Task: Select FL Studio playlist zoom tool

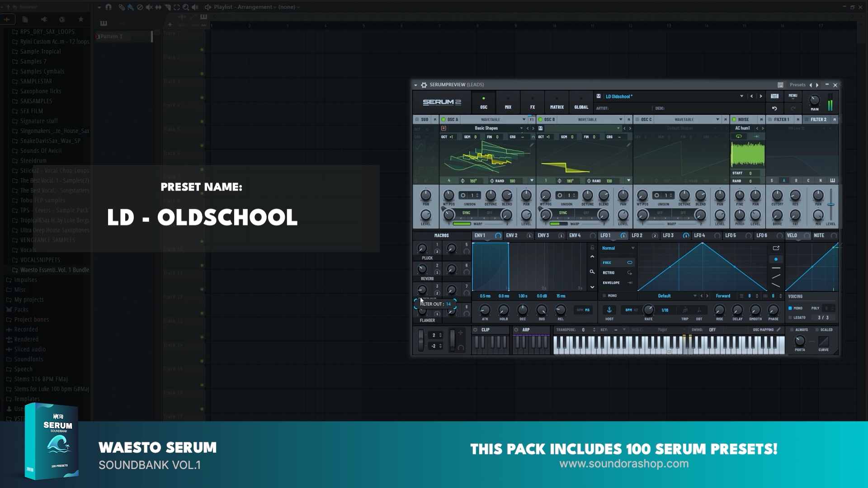Action: pyautogui.click(x=186, y=7)
